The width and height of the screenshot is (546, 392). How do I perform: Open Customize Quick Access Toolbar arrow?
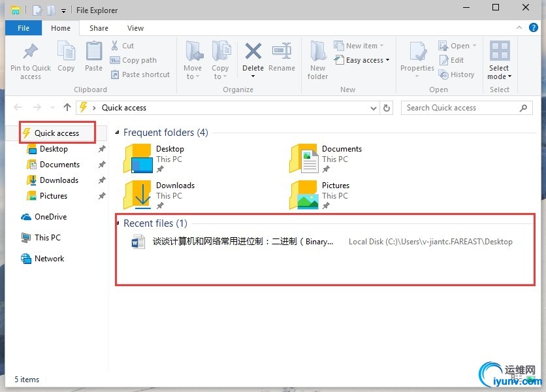coord(64,11)
